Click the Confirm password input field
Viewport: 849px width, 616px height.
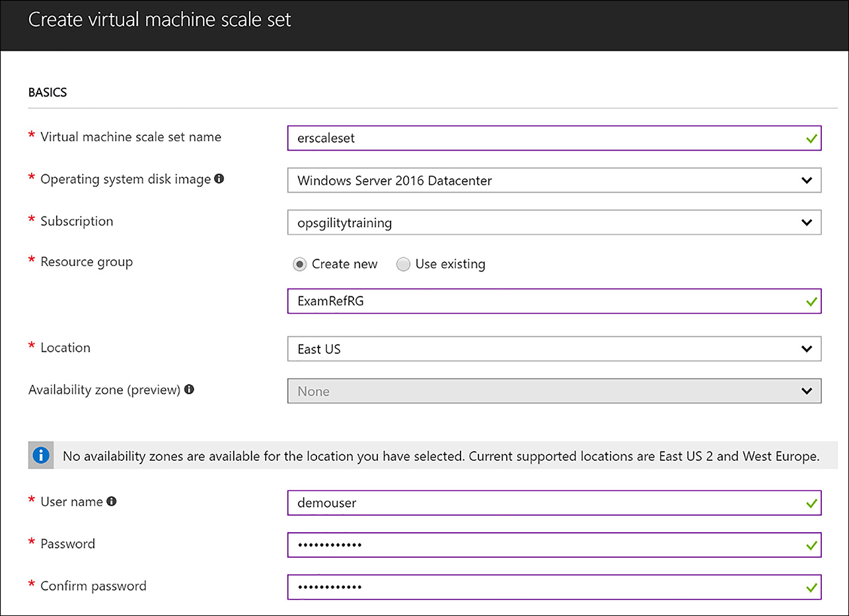[x=554, y=587]
